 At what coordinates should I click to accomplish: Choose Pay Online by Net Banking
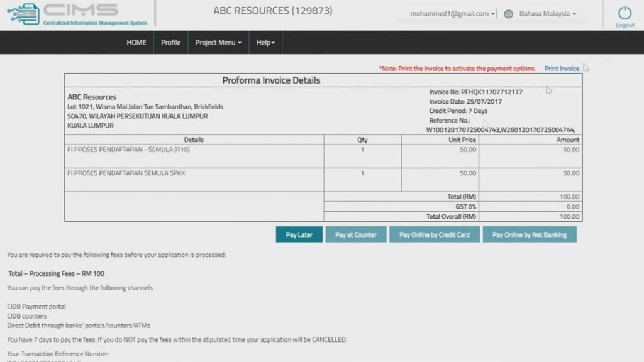(x=530, y=234)
